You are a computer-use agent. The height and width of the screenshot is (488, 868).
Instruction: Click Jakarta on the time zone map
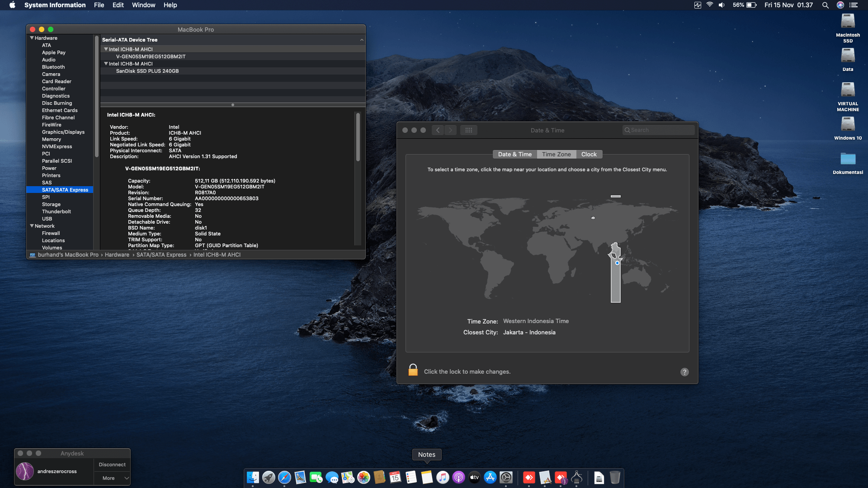pos(617,263)
